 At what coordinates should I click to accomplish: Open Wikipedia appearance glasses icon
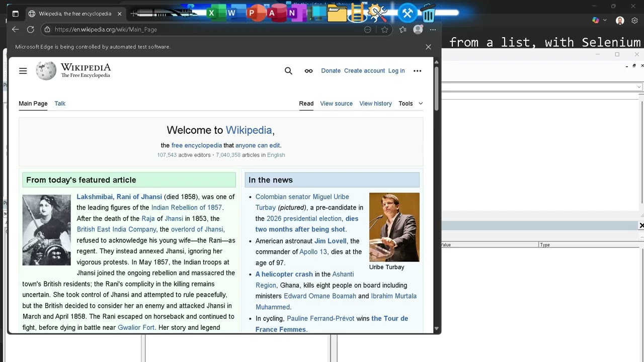click(308, 71)
